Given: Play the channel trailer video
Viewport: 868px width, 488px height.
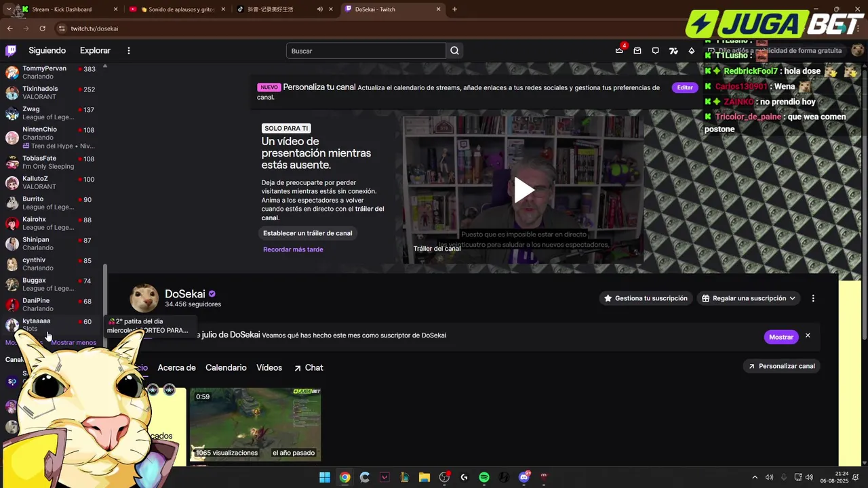Looking at the screenshot, I should coord(523,190).
